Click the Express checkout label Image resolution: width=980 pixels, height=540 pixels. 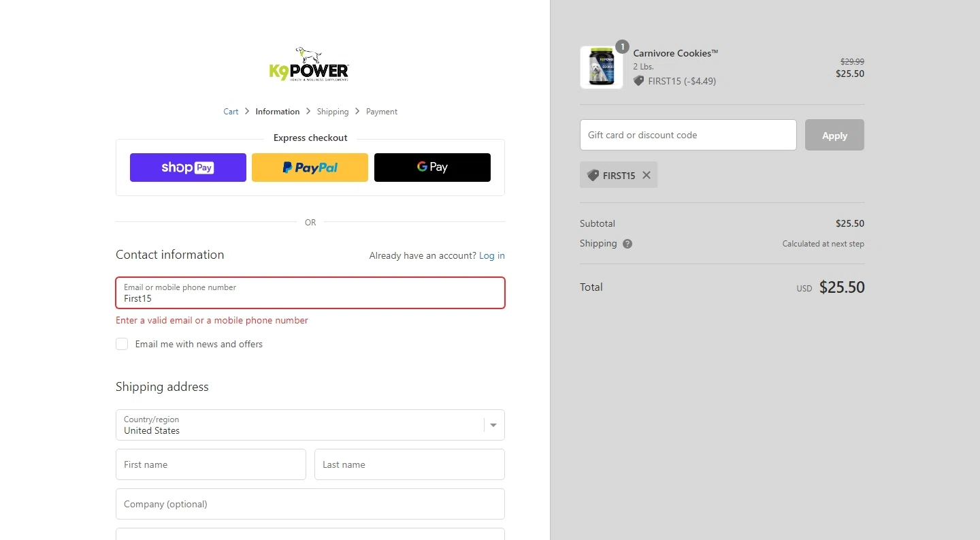(310, 138)
